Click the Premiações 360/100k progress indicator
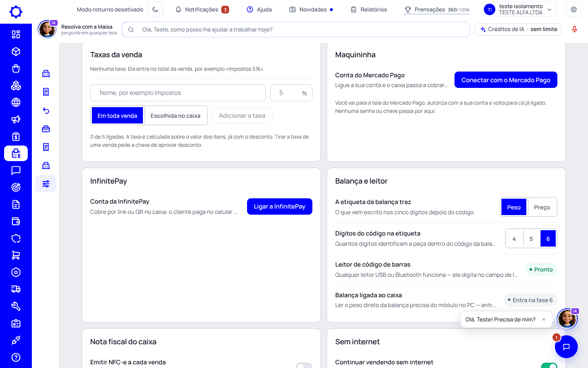 click(x=437, y=9)
